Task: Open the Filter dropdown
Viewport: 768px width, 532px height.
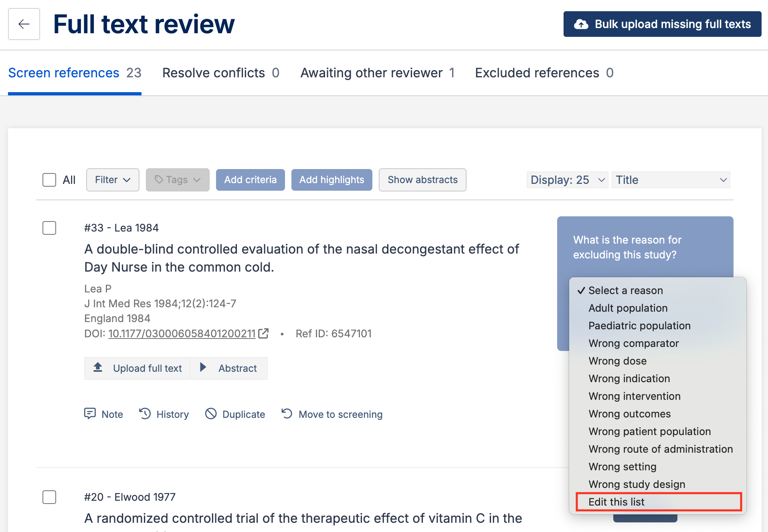Action: (x=113, y=180)
